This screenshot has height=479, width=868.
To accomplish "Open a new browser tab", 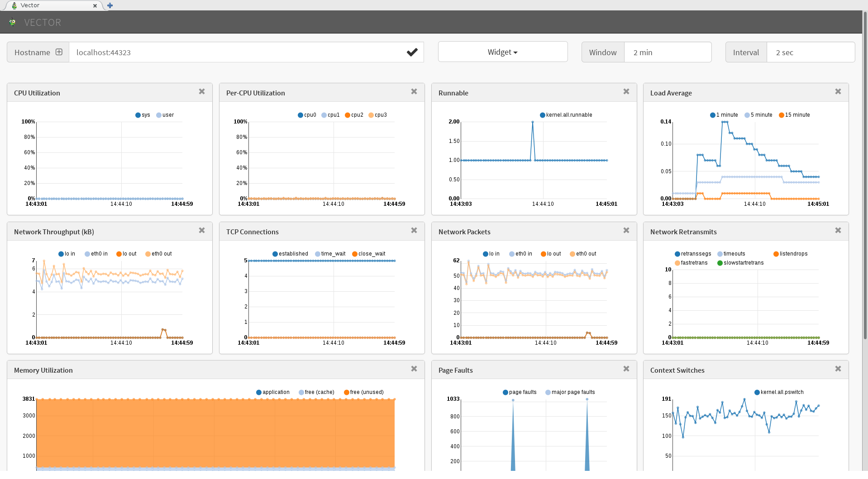I will point(110,5).
